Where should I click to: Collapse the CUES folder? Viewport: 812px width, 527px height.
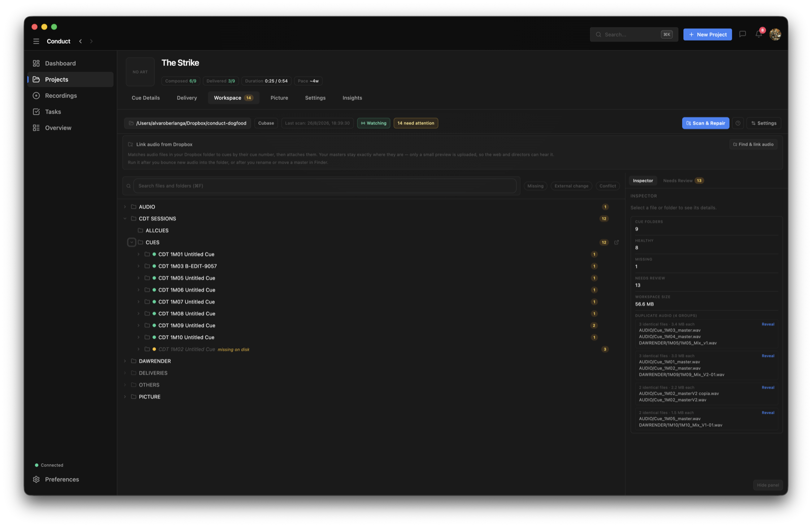(x=131, y=242)
